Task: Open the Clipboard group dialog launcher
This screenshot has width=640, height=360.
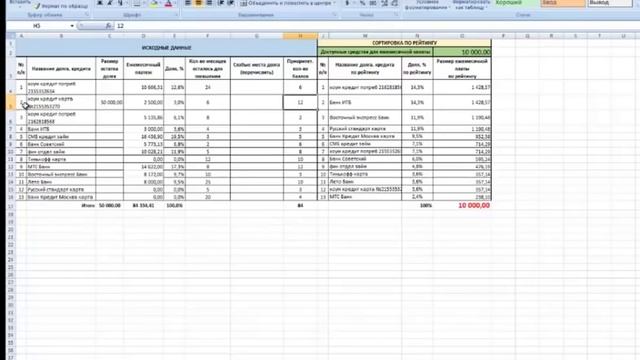Action: point(87,15)
